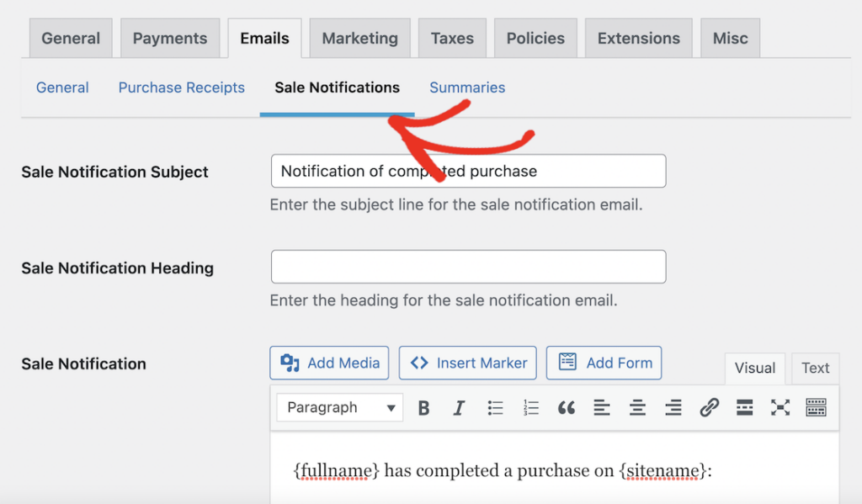Apply right alignment in the editor
The height and width of the screenshot is (504, 862).
673,408
